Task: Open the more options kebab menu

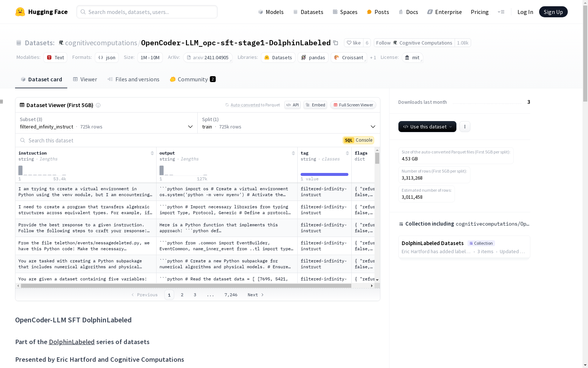Action: pos(465,127)
